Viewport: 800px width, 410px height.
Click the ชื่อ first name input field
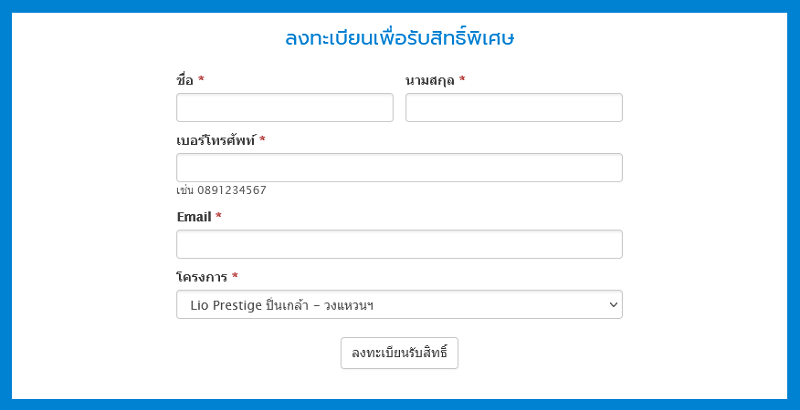[x=285, y=108]
